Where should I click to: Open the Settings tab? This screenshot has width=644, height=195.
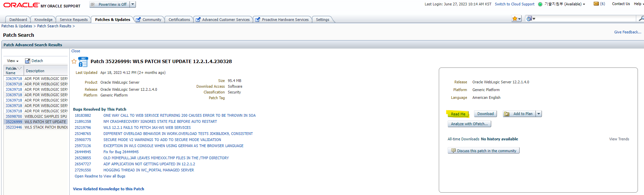coord(323,20)
